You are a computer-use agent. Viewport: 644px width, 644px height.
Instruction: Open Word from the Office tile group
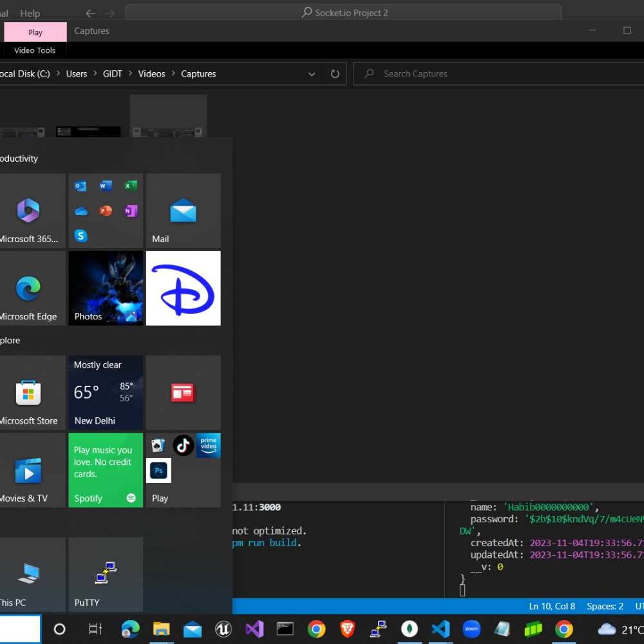pos(106,186)
